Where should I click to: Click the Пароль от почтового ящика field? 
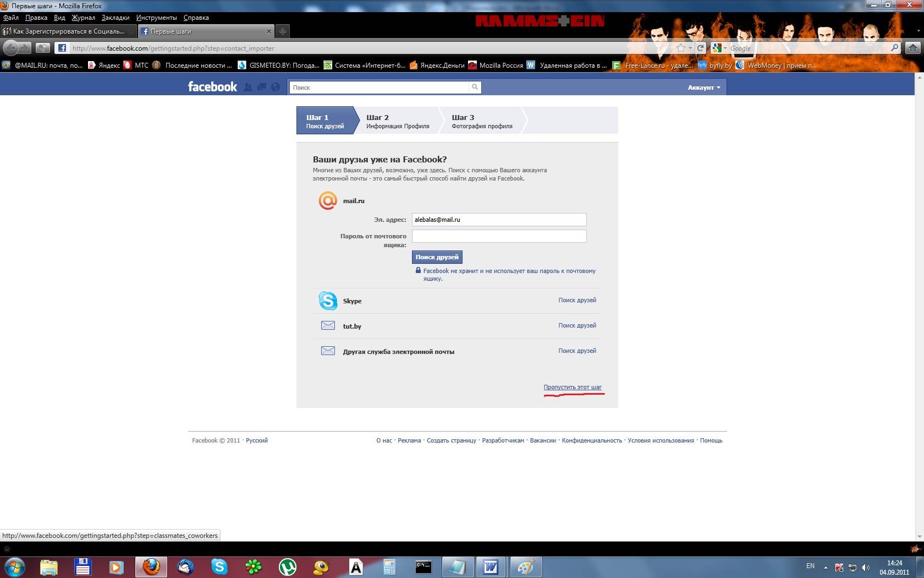coord(499,236)
